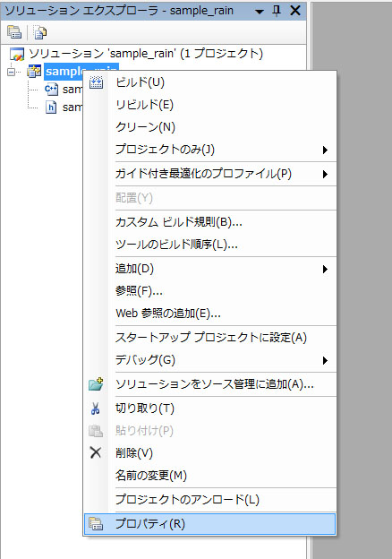Screen dimensions: 392x559
Task: Click the X delete icon beside 削除(V)
Action: click(x=96, y=452)
